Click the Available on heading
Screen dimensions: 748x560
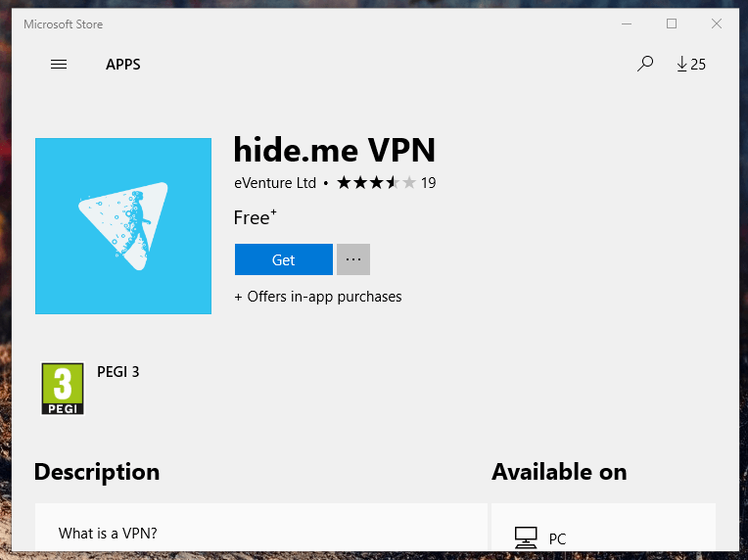click(559, 472)
